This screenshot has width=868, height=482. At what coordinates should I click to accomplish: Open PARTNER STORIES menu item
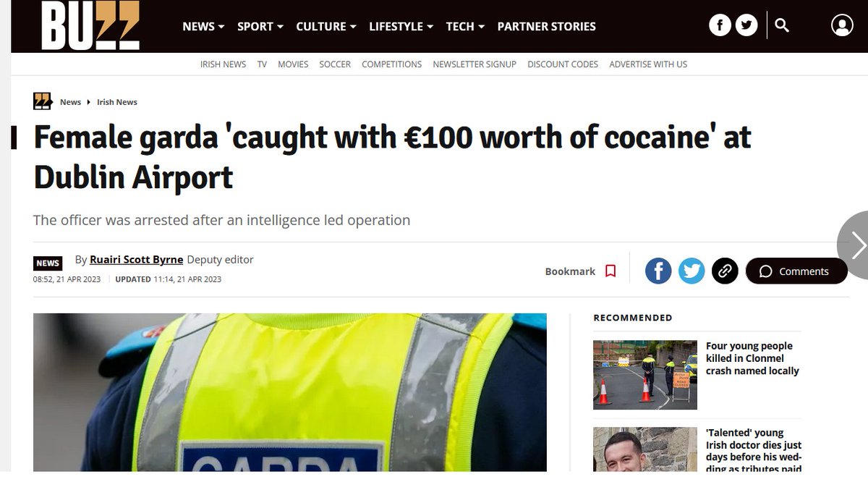(x=547, y=26)
